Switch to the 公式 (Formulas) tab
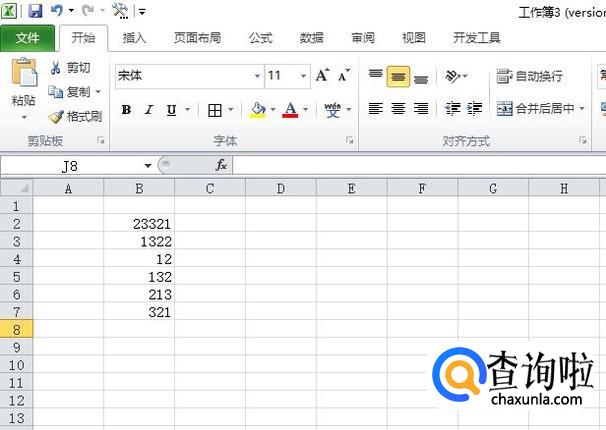 tap(260, 38)
